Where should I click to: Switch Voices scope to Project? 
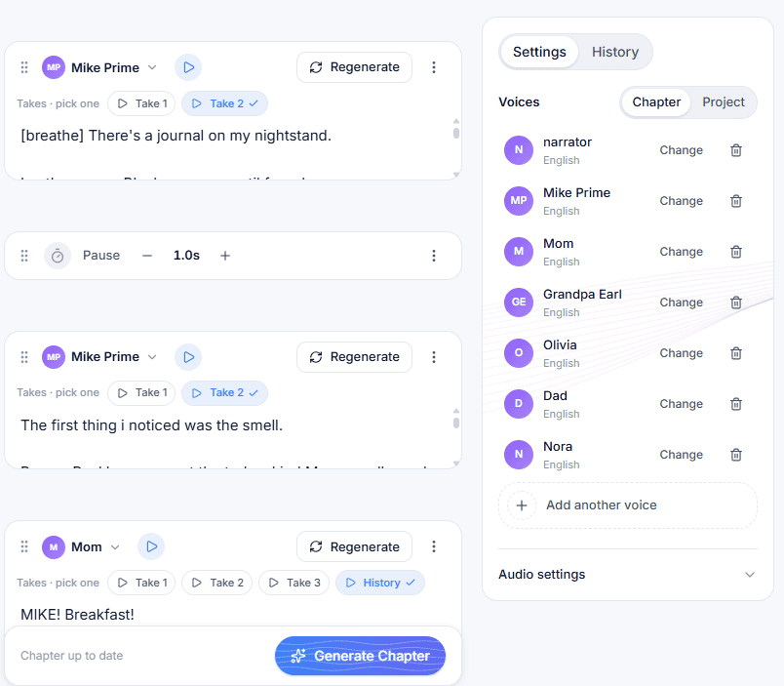tap(723, 102)
